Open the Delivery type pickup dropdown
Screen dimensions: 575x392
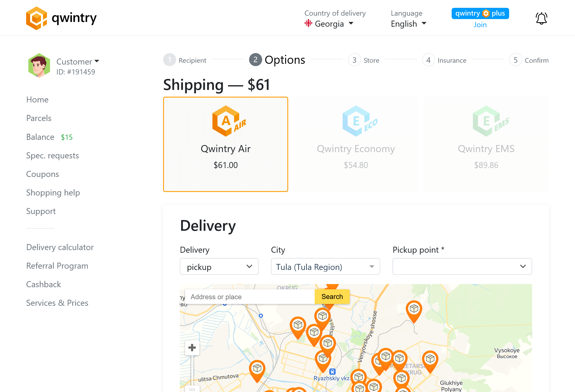(219, 267)
